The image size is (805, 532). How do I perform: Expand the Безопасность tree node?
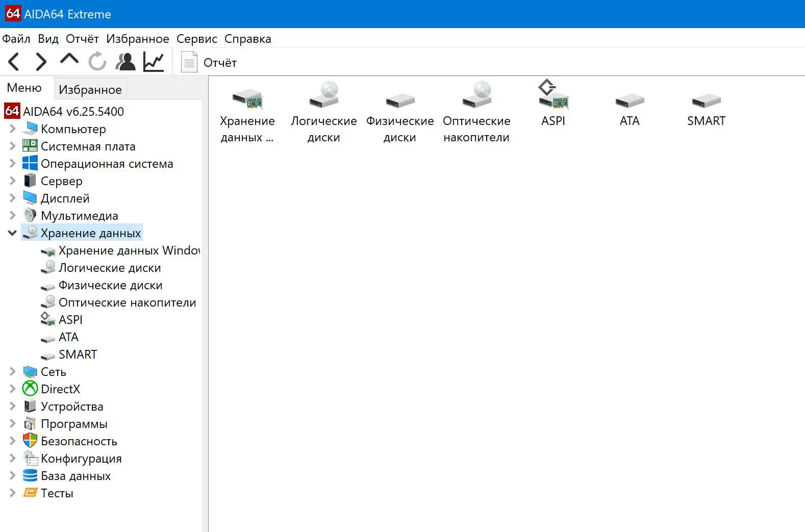point(12,441)
